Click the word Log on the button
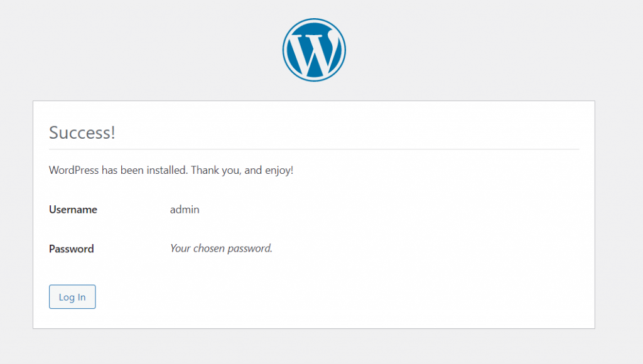 pyautogui.click(x=67, y=297)
